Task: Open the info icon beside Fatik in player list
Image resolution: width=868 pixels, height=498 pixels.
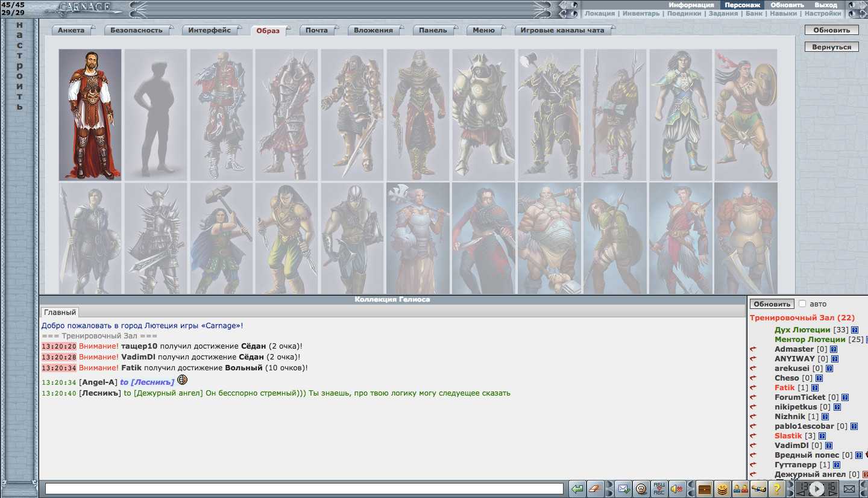Action: (815, 388)
